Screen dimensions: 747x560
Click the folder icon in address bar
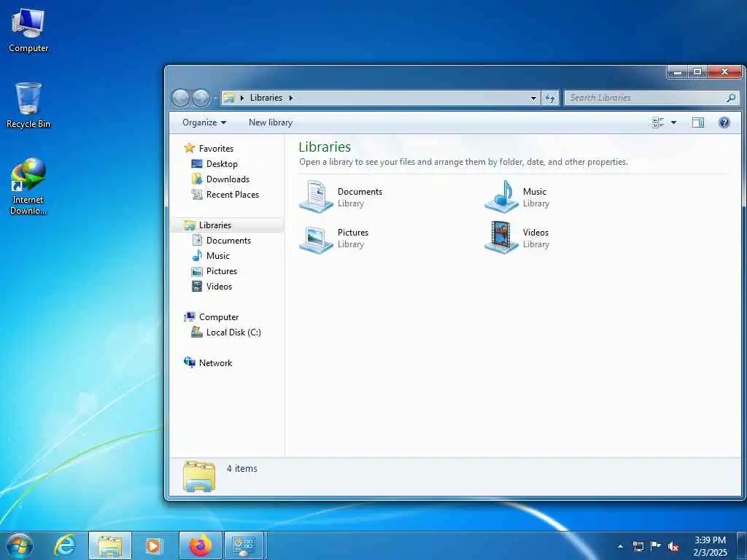click(229, 98)
